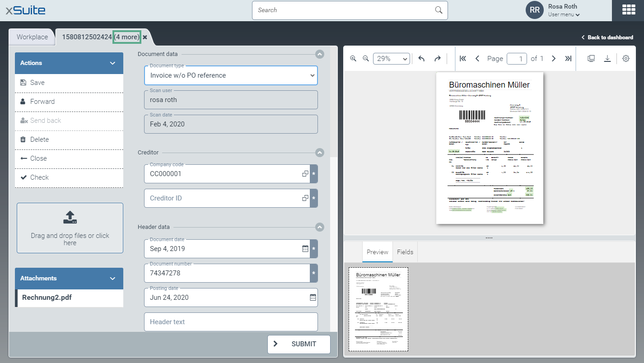Open the viewer settings gear

coord(625,59)
